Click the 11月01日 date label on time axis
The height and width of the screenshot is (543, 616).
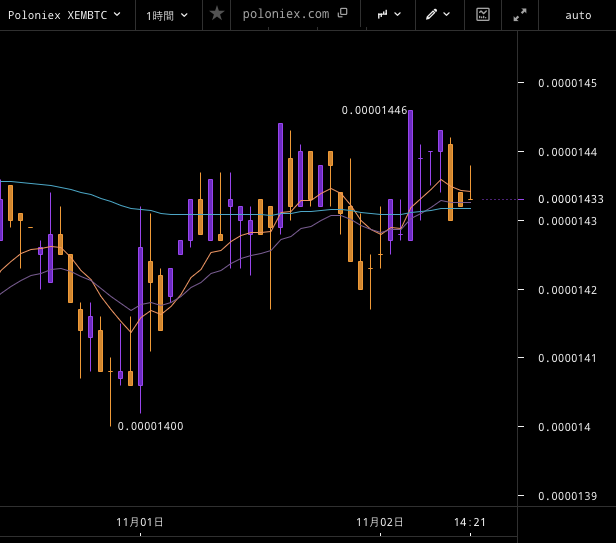tap(140, 522)
